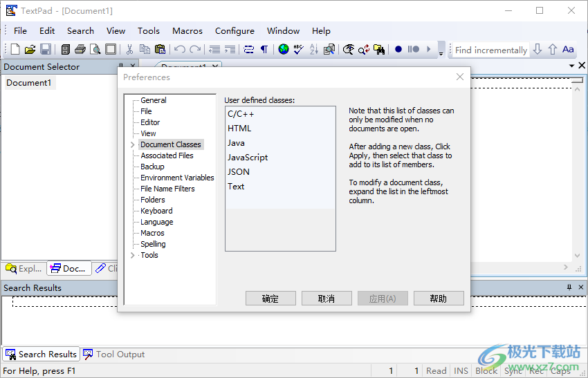Switch to the Explorer pane tab
The image size is (588, 378).
pos(24,269)
